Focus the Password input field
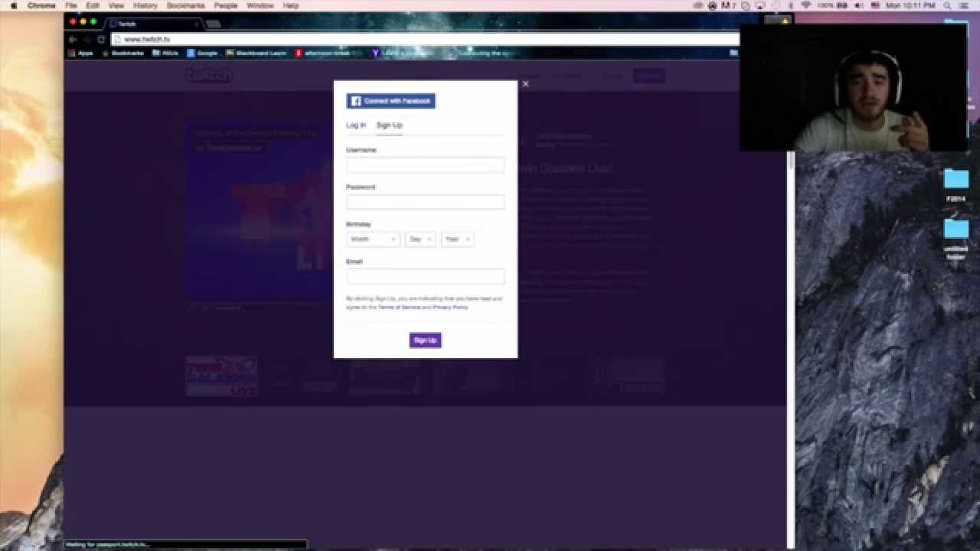The height and width of the screenshot is (551, 980). coord(425,202)
